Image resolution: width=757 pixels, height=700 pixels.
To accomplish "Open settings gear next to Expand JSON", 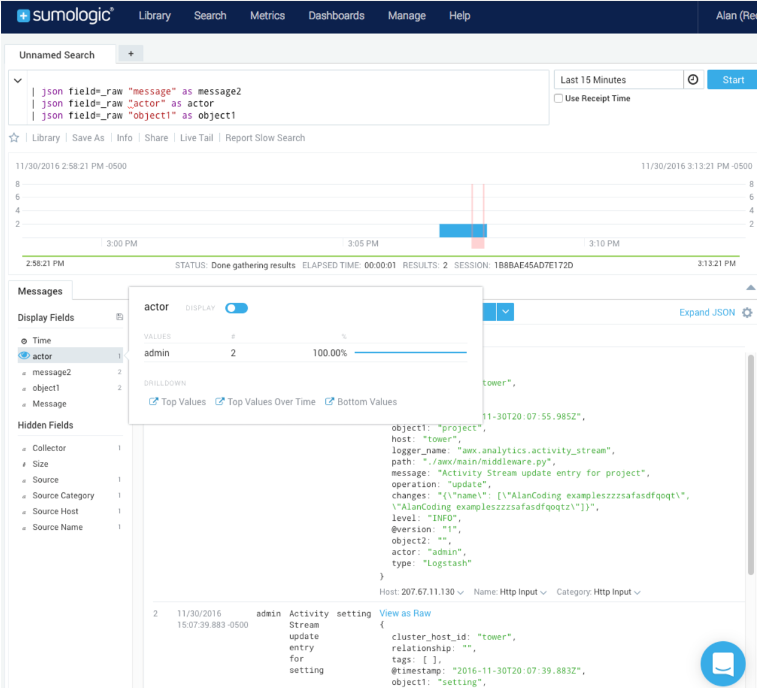I will click(747, 312).
